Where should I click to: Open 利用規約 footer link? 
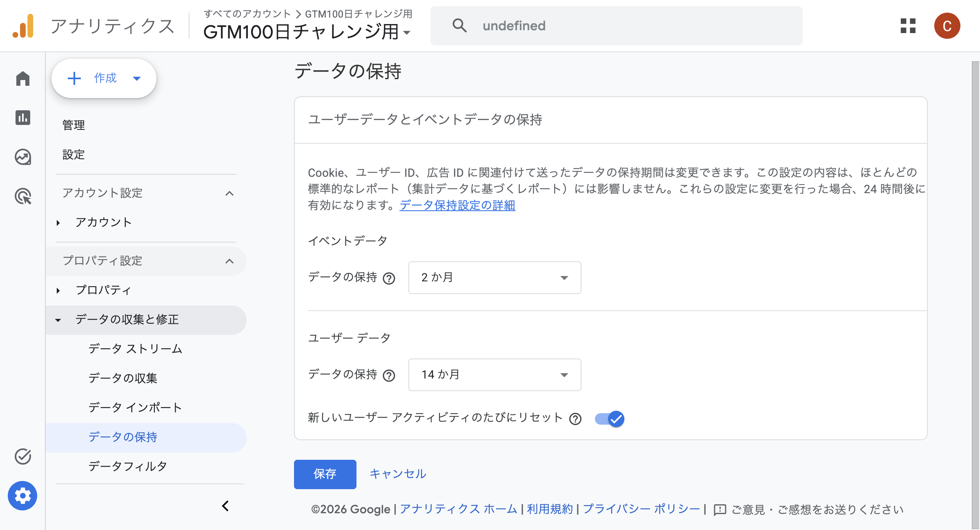550,509
